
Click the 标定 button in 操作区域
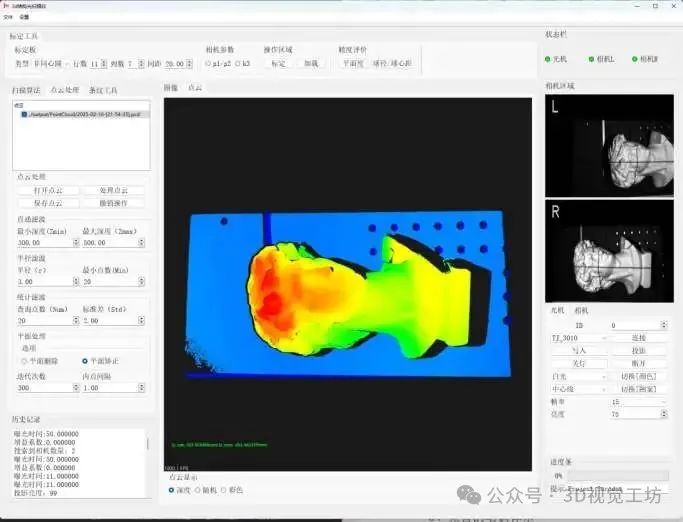(277, 63)
